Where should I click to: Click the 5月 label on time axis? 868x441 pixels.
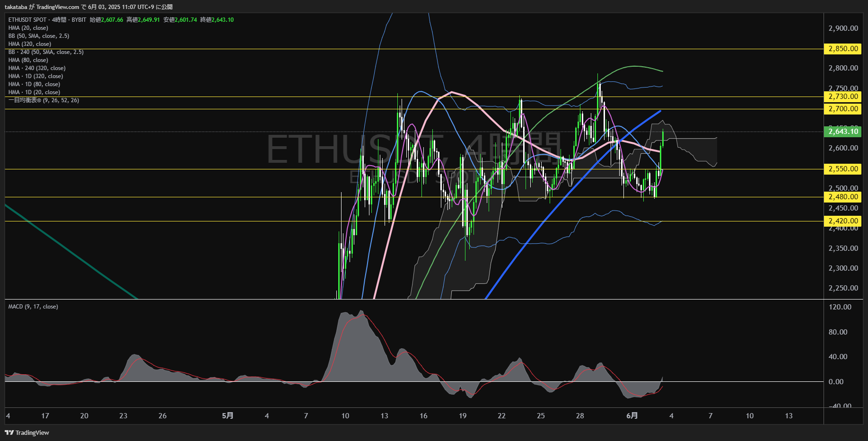228,415
